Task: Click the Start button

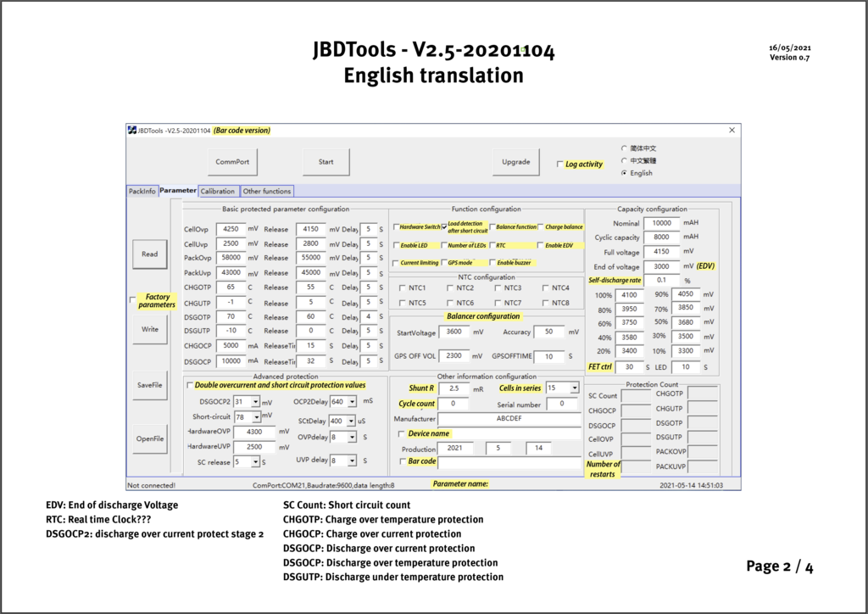Action: [326, 162]
